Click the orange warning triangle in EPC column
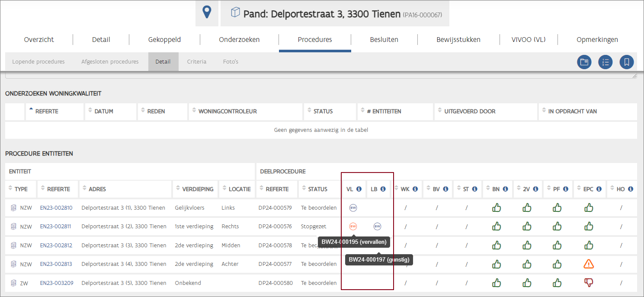This screenshot has width=644, height=297. coord(589,264)
